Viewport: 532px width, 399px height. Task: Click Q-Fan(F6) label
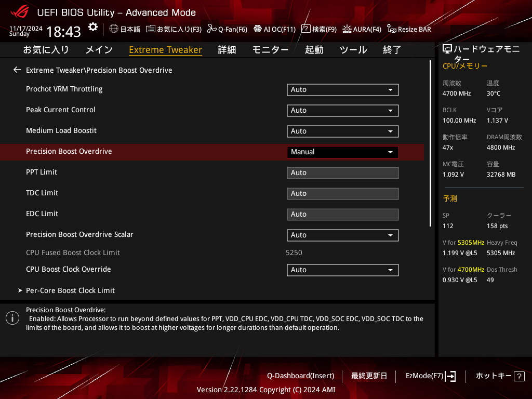tap(233, 29)
